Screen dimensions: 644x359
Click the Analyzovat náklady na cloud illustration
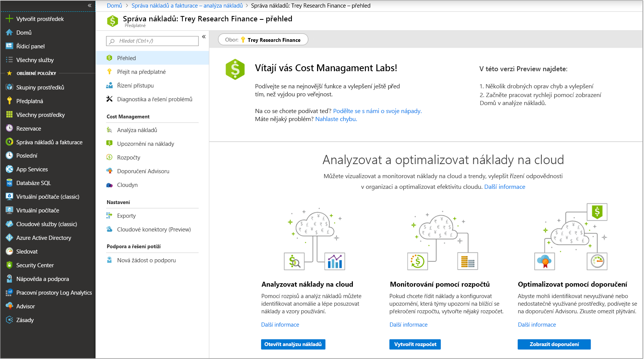(315, 239)
